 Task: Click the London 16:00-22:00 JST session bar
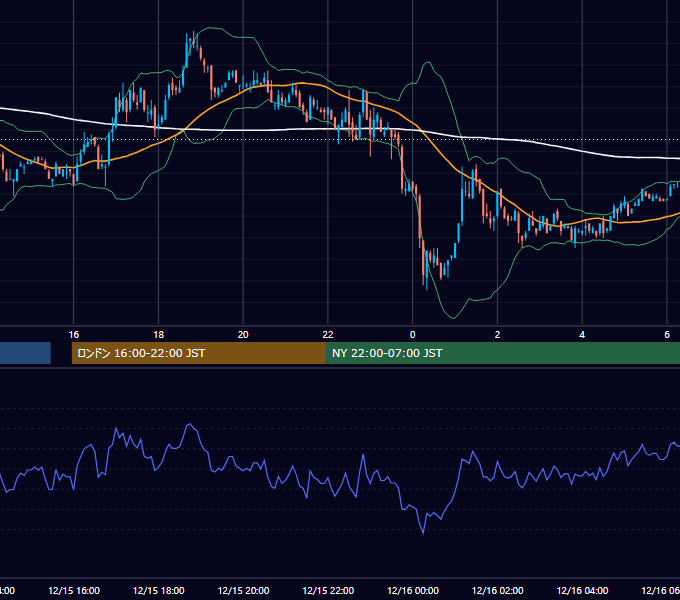point(199,353)
